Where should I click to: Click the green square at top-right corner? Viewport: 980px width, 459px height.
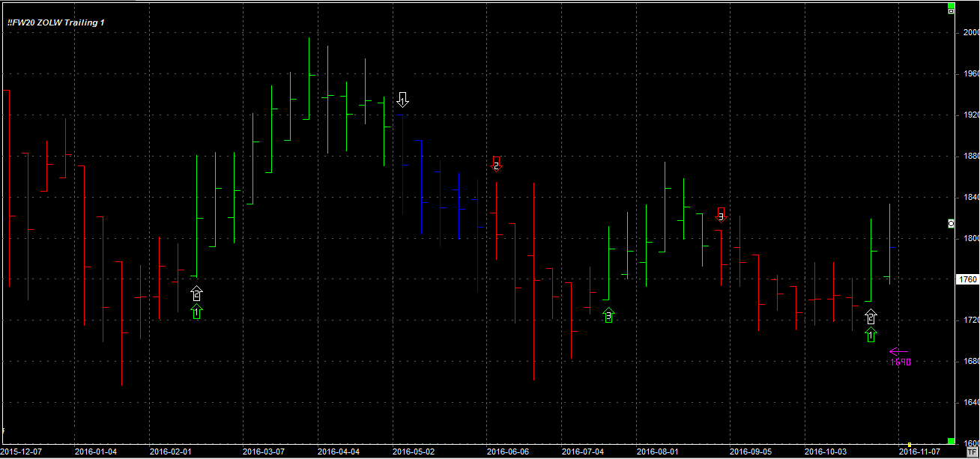coord(951,4)
